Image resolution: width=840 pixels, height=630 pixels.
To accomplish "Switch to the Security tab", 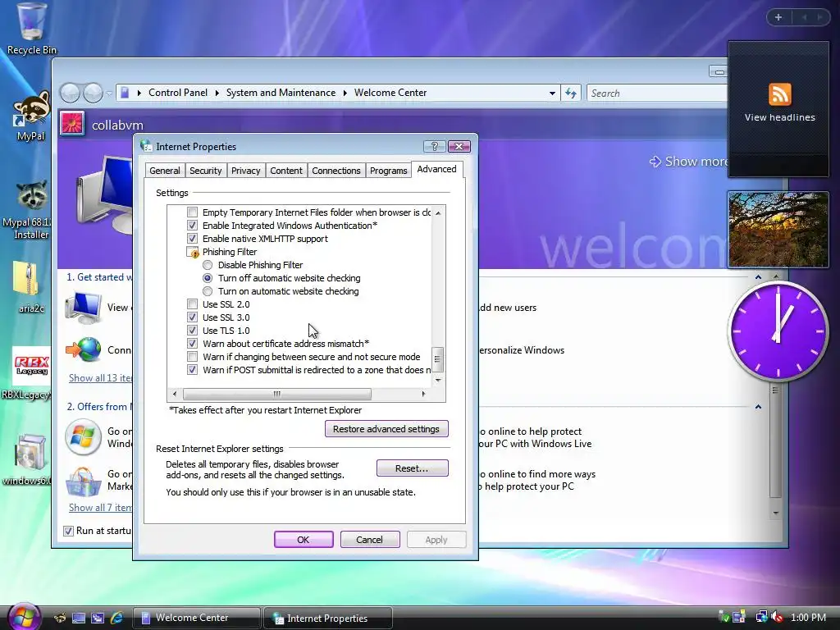I will [206, 171].
